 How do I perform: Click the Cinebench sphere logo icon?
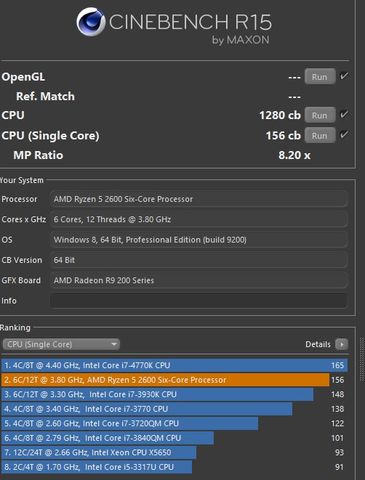(91, 22)
